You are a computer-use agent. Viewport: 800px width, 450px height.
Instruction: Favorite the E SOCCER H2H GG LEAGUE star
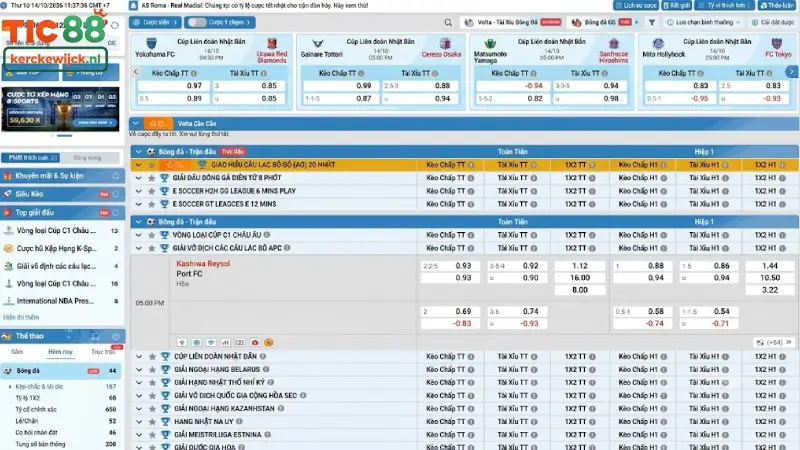coord(152,191)
